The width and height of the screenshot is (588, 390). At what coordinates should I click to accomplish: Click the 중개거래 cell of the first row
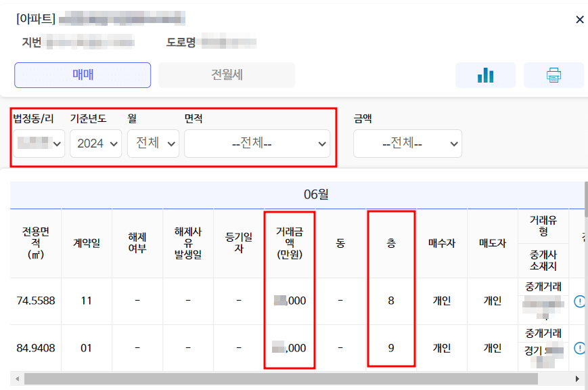pyautogui.click(x=541, y=286)
